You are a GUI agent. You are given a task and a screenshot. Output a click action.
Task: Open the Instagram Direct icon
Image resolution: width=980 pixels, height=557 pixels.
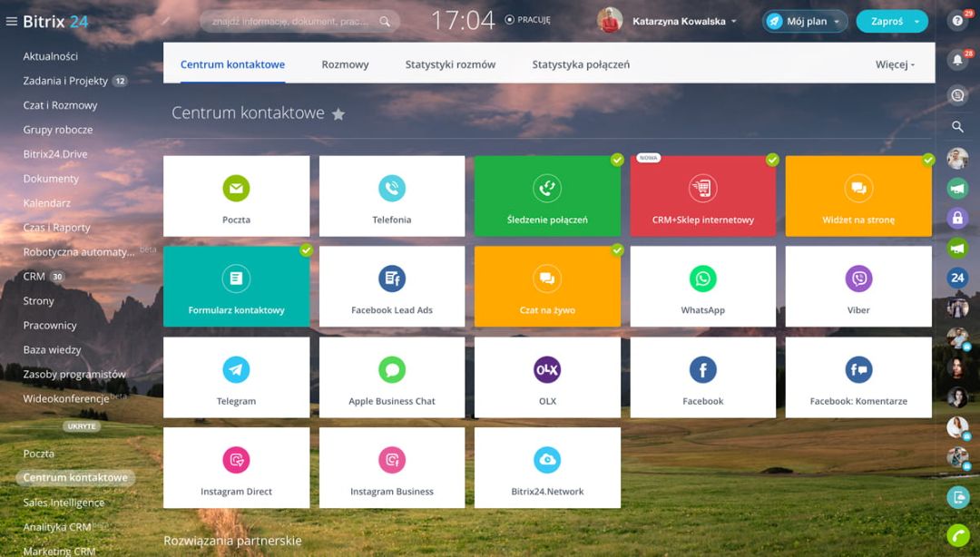[x=236, y=460]
